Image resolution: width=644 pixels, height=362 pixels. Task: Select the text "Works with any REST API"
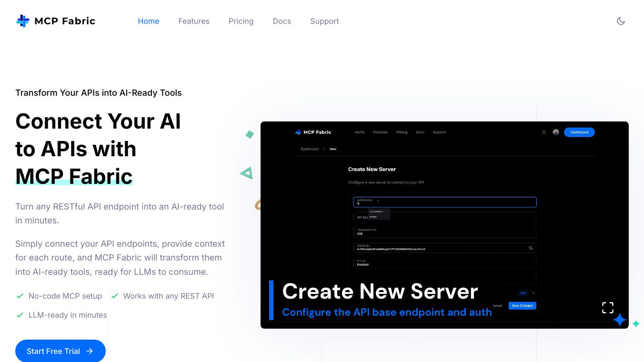169,296
